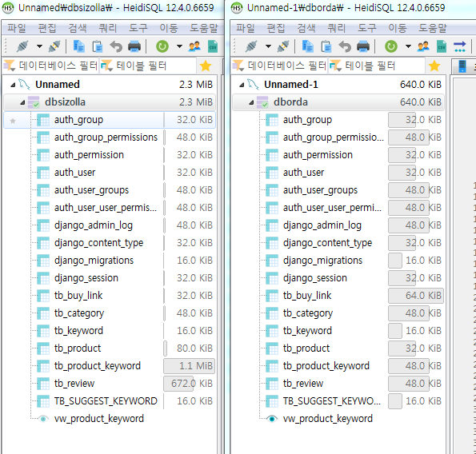Image resolution: width=476 pixels, height=454 pixels.
Task: Open 도구 menu in right window
Action: 367,28
